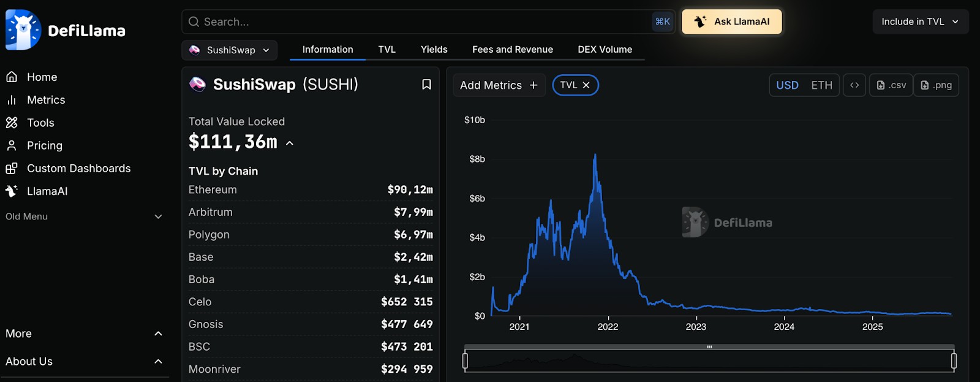Click the Tools wrench icon
This screenshot has height=382, width=980.
[x=12, y=123]
